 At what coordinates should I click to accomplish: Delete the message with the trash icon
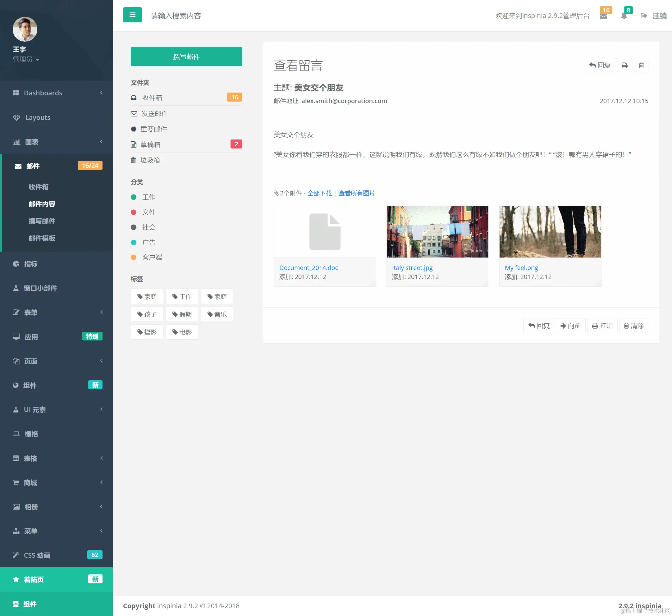coord(641,65)
